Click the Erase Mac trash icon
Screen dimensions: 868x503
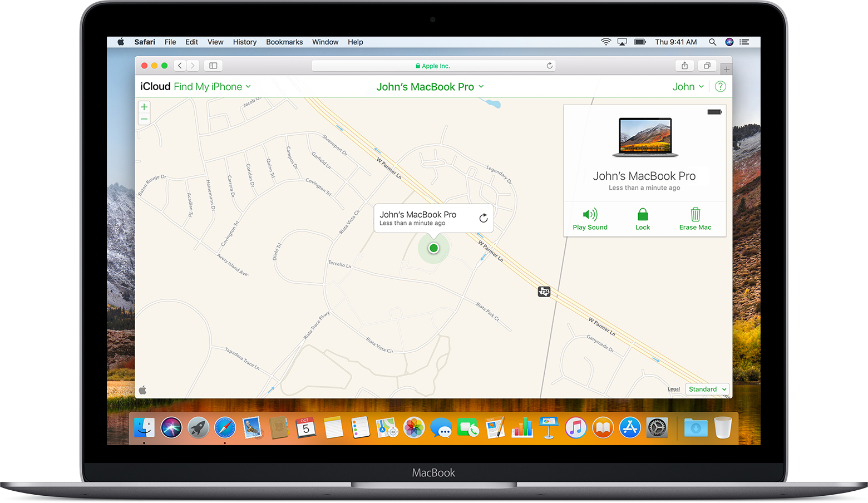click(695, 215)
